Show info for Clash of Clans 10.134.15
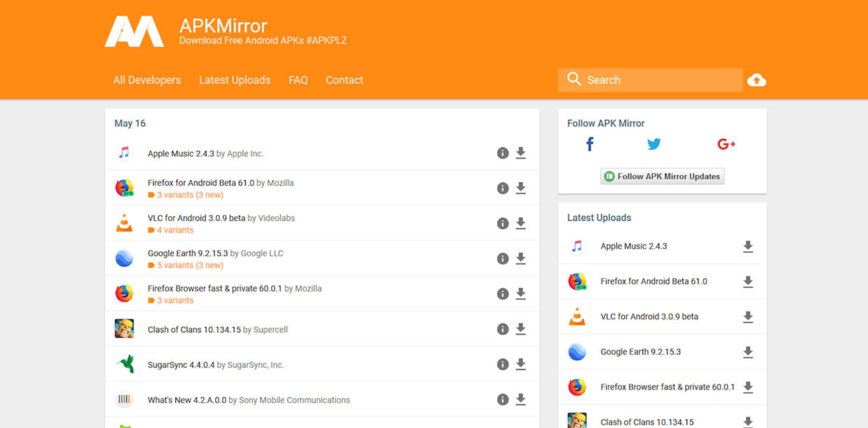Viewport: 868px width, 428px height. point(503,329)
